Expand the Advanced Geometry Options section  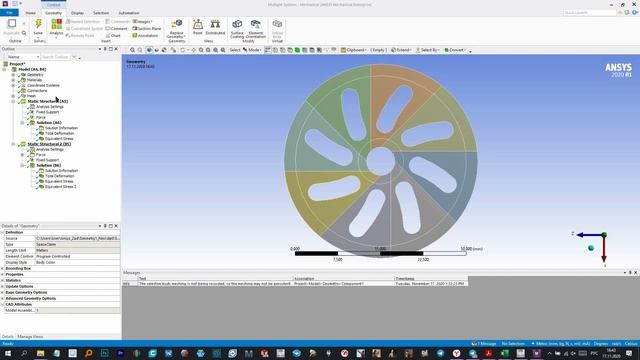[x=2, y=298]
